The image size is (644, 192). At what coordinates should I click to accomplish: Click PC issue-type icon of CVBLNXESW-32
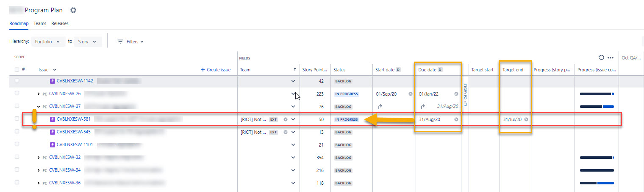[45, 158]
